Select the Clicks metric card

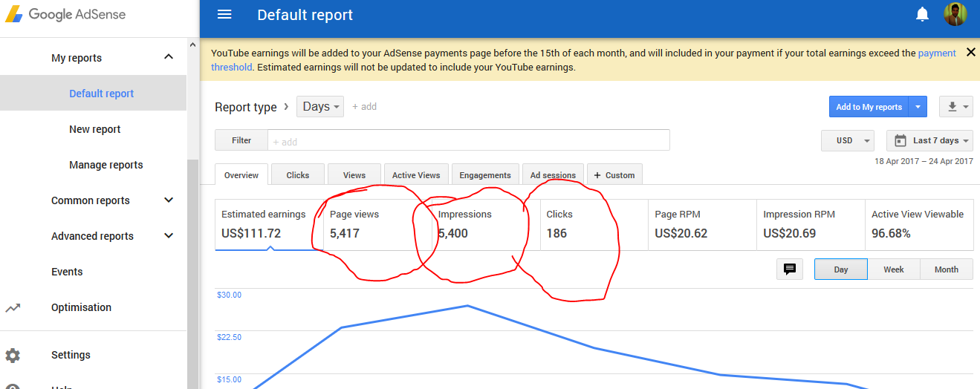point(594,224)
